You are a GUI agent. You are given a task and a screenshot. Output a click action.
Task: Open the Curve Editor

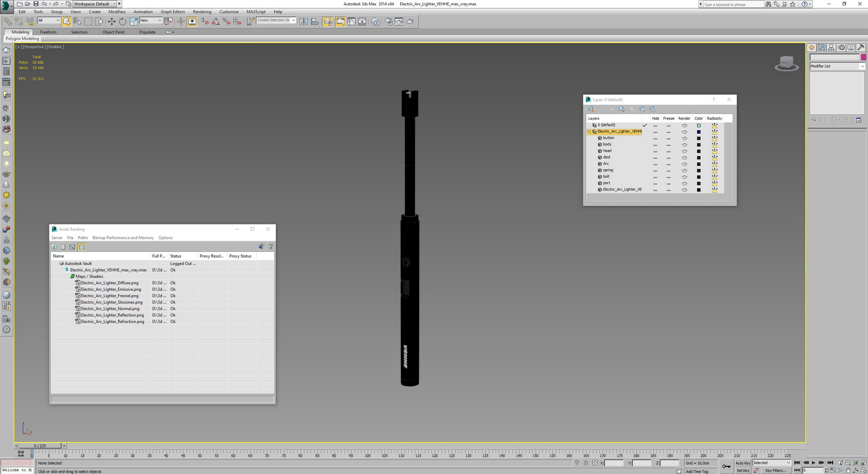(351, 21)
